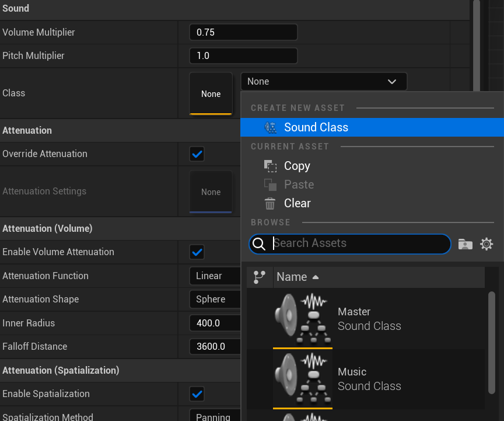Click the Class property label
The height and width of the screenshot is (421, 504).
[x=13, y=93]
